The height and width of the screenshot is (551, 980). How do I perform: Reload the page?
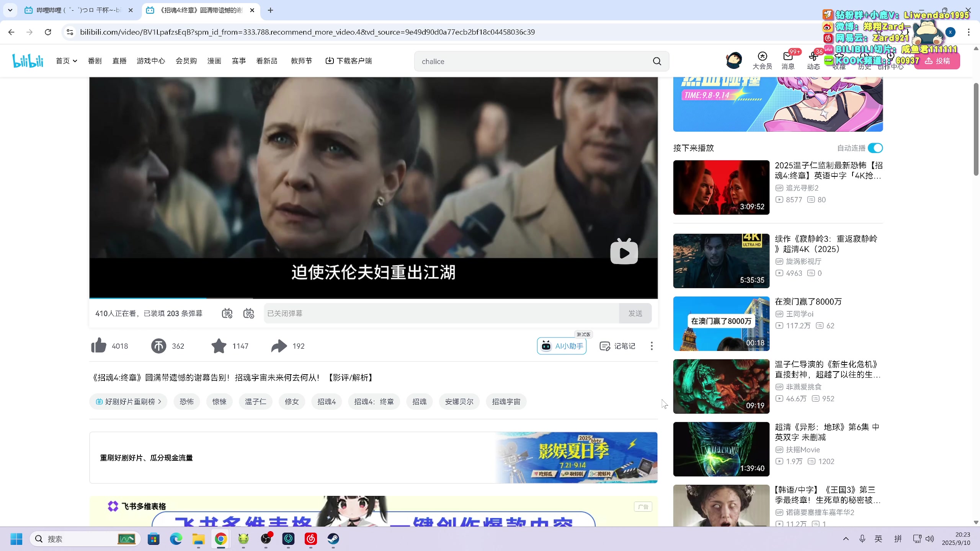48,32
